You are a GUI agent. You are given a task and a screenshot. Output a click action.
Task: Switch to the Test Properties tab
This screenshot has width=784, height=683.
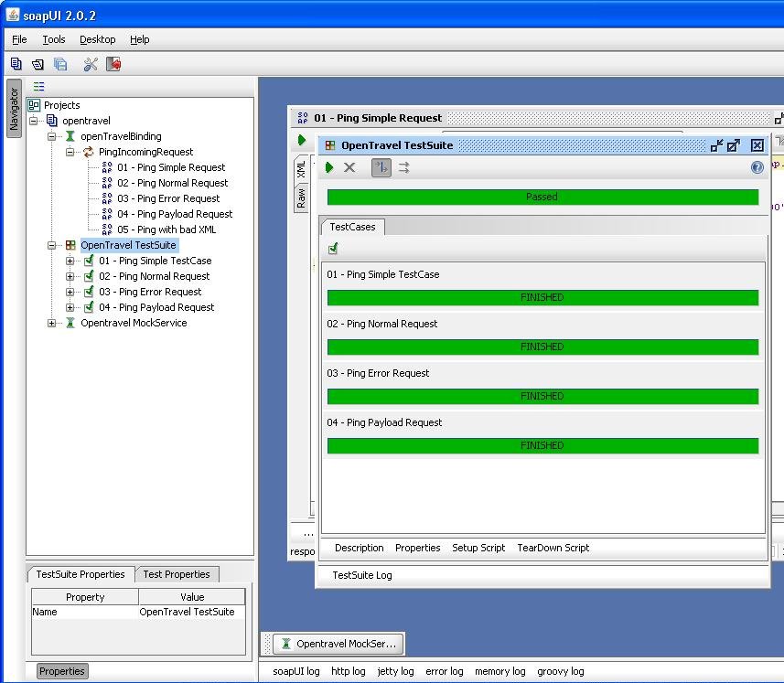click(x=177, y=574)
